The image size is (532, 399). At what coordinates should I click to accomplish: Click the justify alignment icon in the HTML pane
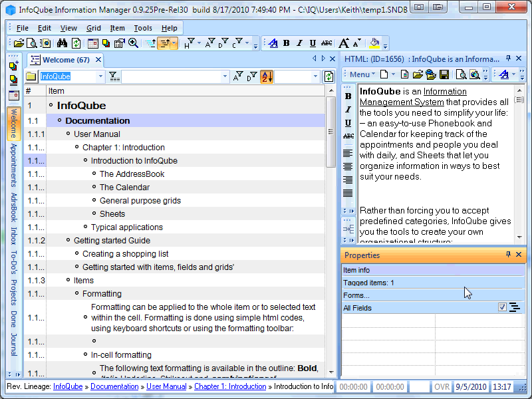348,194
